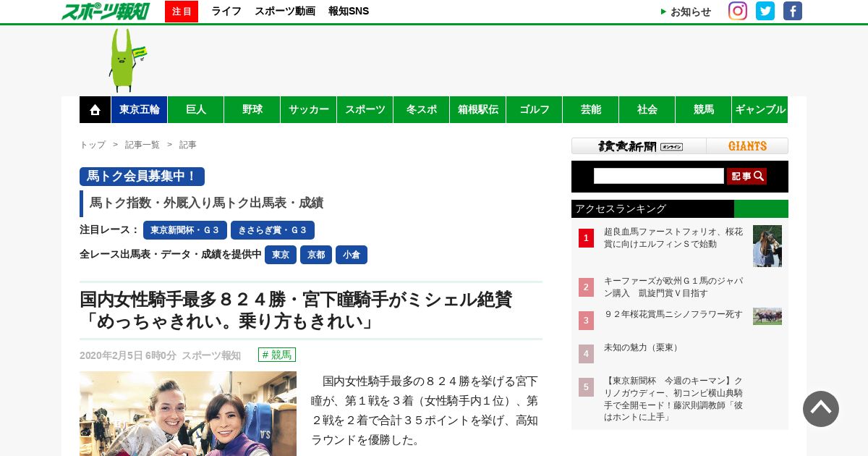The width and height of the screenshot is (868, 456).
Task: Open the ライフ header item
Action: 226,11
